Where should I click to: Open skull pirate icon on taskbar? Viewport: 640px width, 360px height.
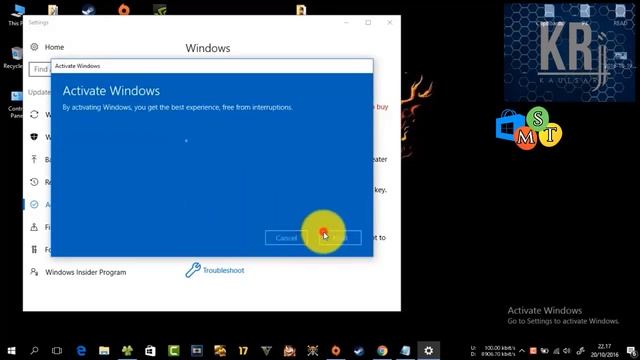[313, 351]
